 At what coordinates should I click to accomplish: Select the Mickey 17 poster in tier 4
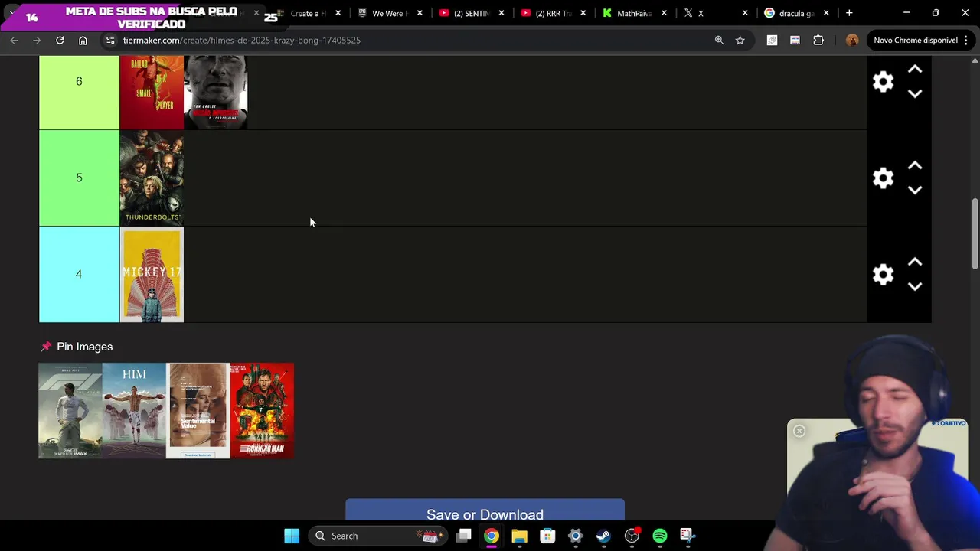pyautogui.click(x=152, y=274)
